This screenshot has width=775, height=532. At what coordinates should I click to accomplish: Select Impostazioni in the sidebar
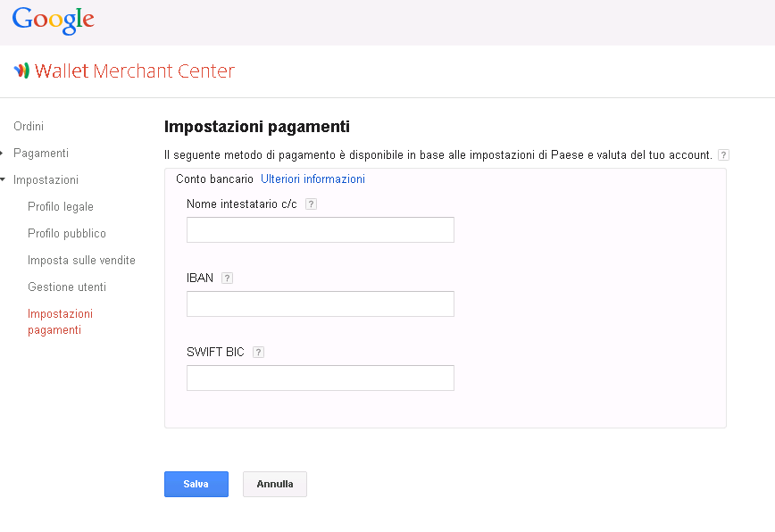pyautogui.click(x=46, y=179)
